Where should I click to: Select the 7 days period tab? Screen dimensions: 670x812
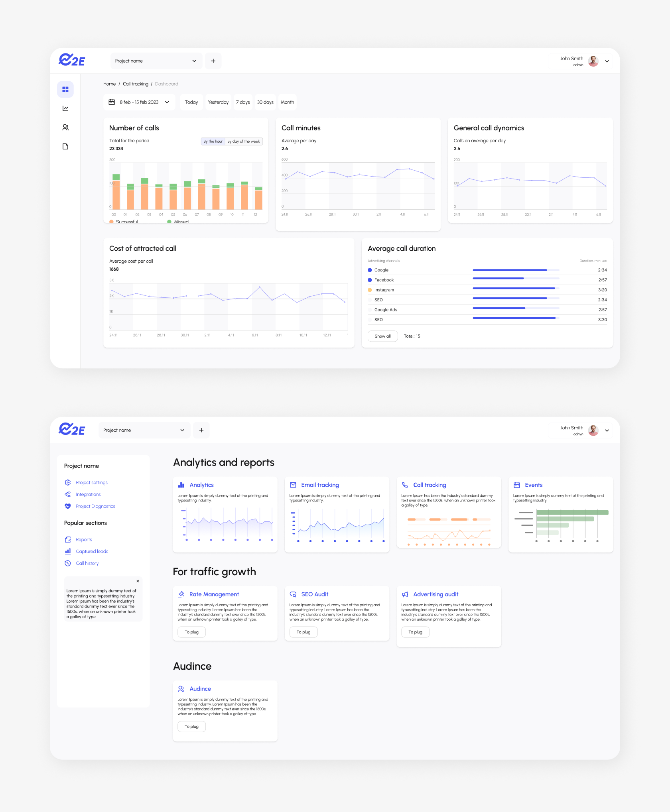tap(242, 102)
